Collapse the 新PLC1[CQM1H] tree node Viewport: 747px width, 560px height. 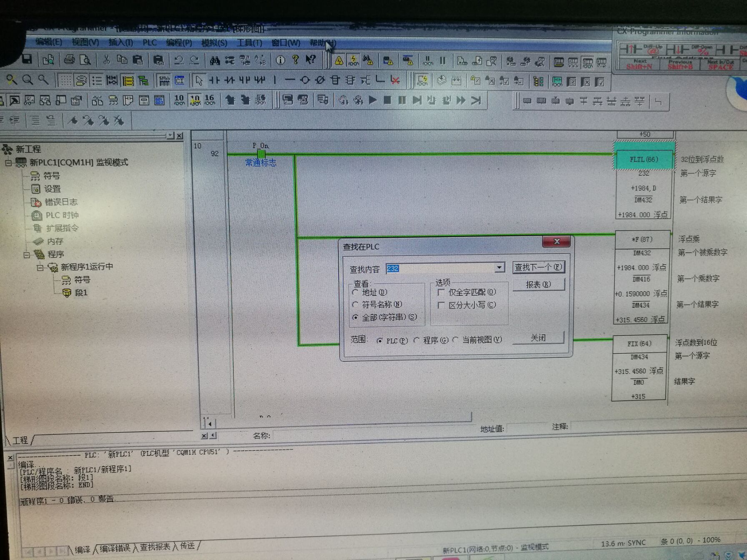tap(8, 162)
